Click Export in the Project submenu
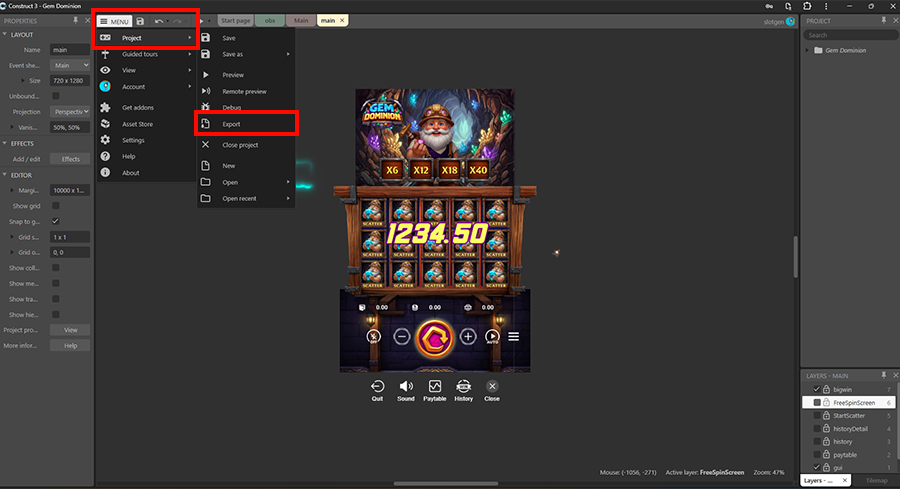 point(231,124)
